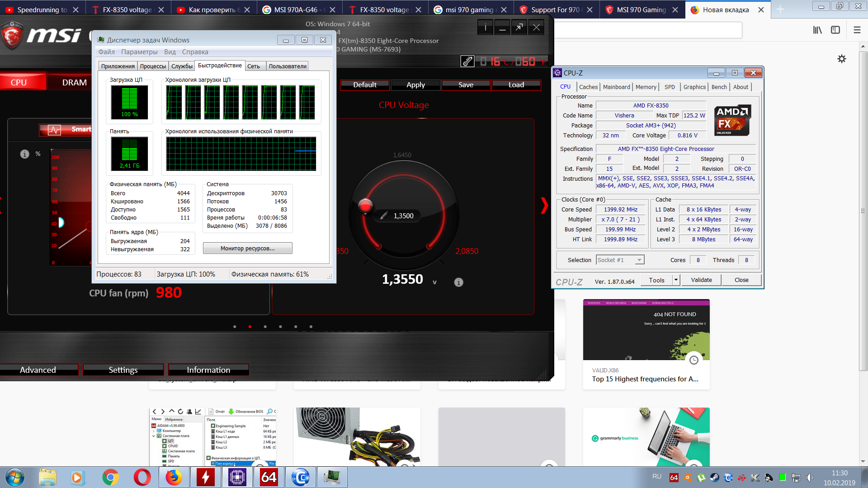This screenshot has height=488, width=868.
Task: Switch to DRAM tab in MSI
Action: (74, 83)
